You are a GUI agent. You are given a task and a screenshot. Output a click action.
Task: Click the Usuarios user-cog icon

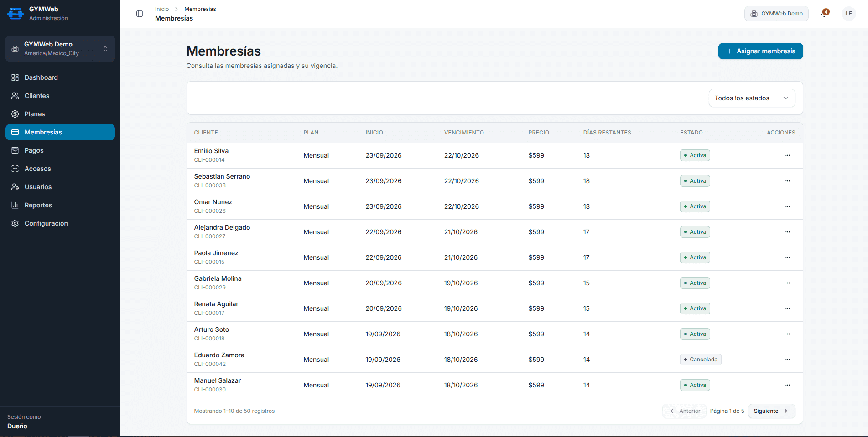pyautogui.click(x=15, y=187)
